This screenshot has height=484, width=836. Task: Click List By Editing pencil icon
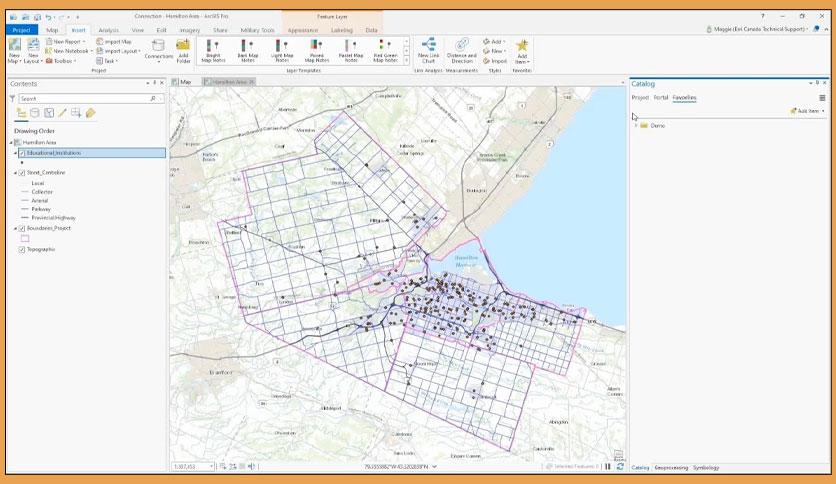pyautogui.click(x=62, y=113)
